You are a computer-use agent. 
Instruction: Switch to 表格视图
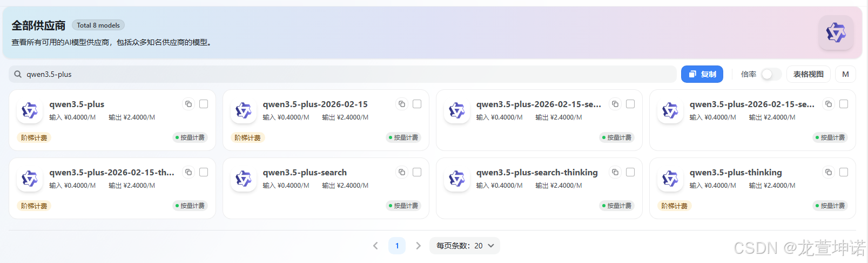click(808, 74)
